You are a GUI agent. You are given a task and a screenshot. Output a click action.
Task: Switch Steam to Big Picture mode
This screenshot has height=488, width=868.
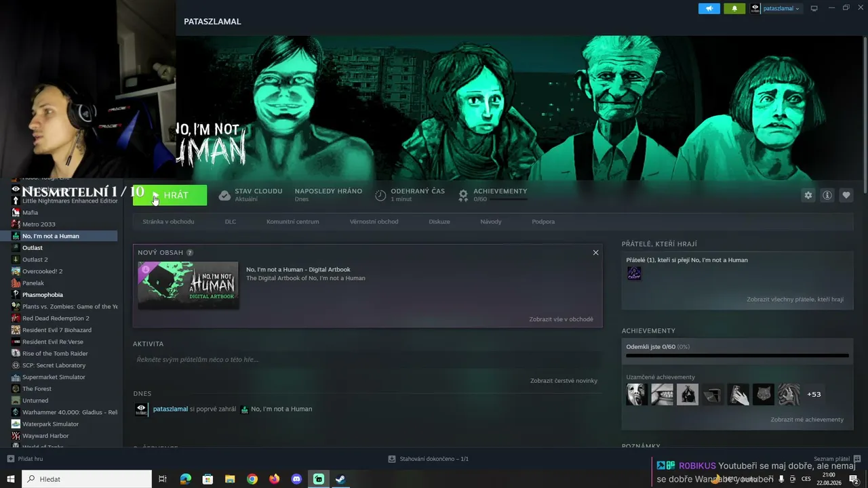click(x=814, y=9)
